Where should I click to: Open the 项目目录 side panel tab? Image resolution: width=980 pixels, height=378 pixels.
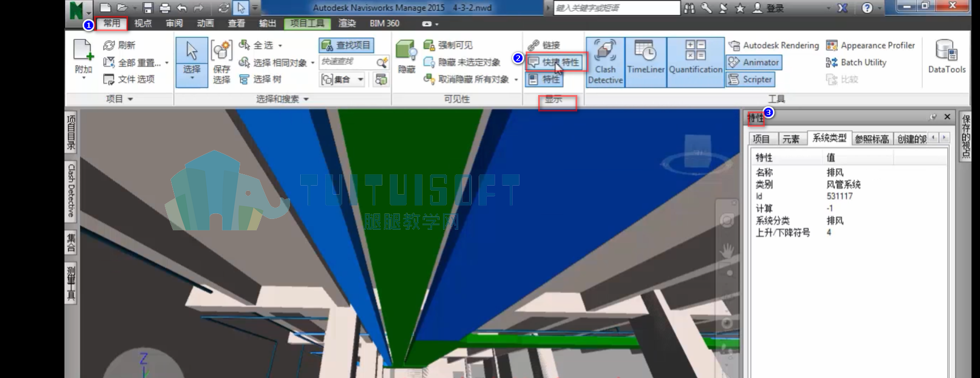(x=71, y=133)
